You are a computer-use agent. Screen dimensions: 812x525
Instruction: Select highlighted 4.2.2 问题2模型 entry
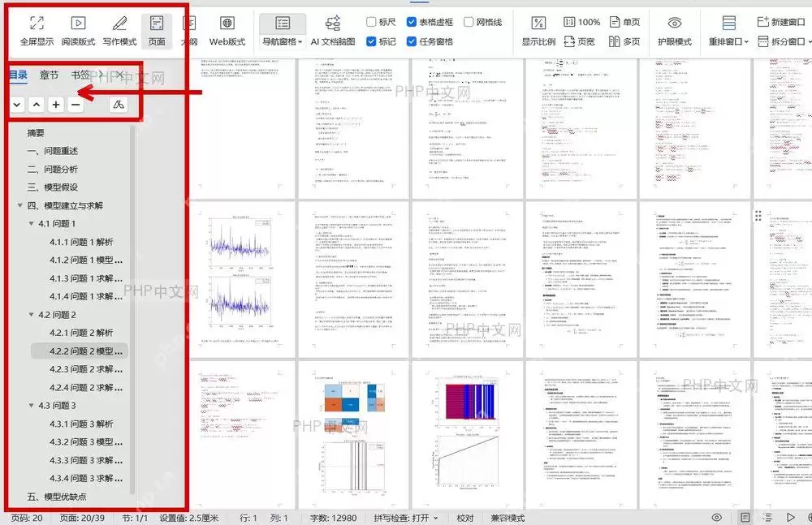[80, 351]
